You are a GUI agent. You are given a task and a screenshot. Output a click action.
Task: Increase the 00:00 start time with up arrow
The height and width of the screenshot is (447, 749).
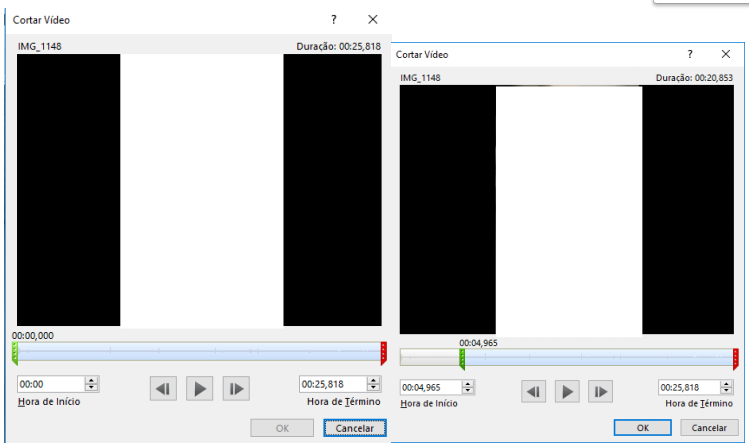(x=92, y=380)
